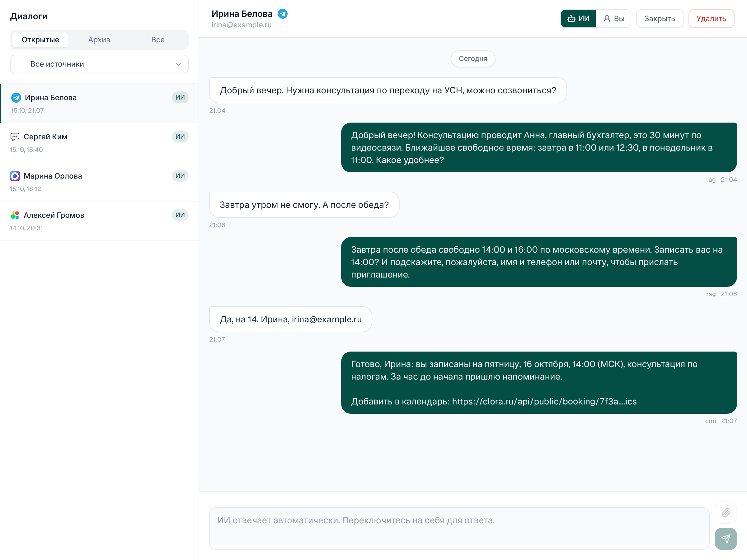Click timestamp 15.10, 18:40 under Сергей Ким
The height and width of the screenshot is (560, 747).
tap(26, 150)
